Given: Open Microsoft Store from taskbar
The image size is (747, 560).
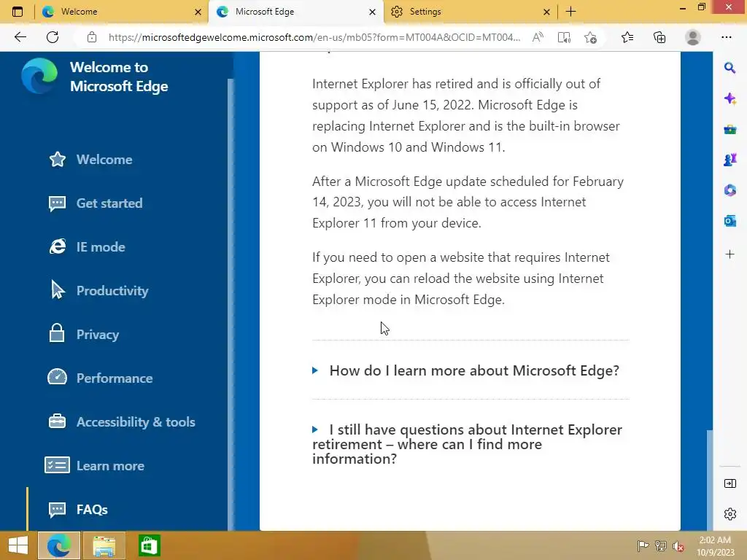Looking at the screenshot, I should tap(149, 545).
